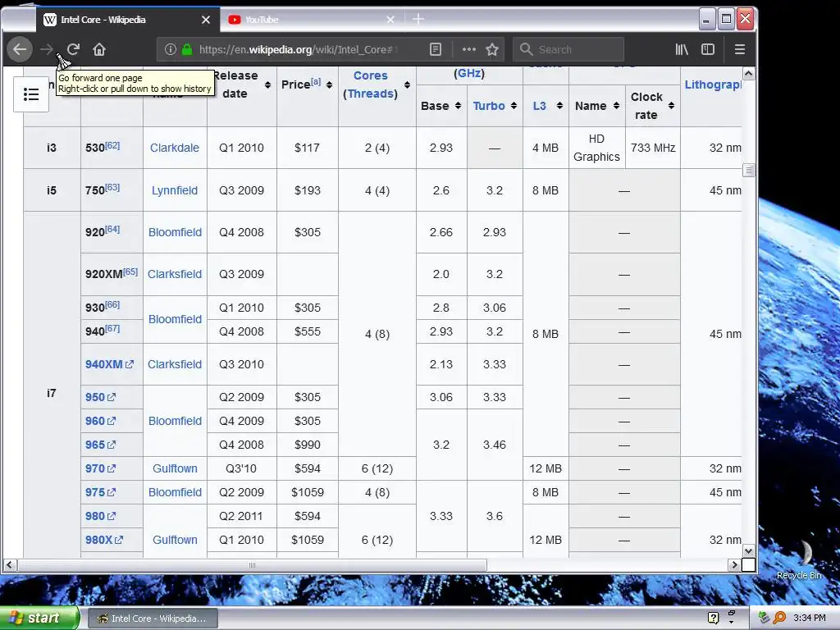The image size is (840, 630).
Task: Click the orange magnifier tray icon
Action: [779, 619]
